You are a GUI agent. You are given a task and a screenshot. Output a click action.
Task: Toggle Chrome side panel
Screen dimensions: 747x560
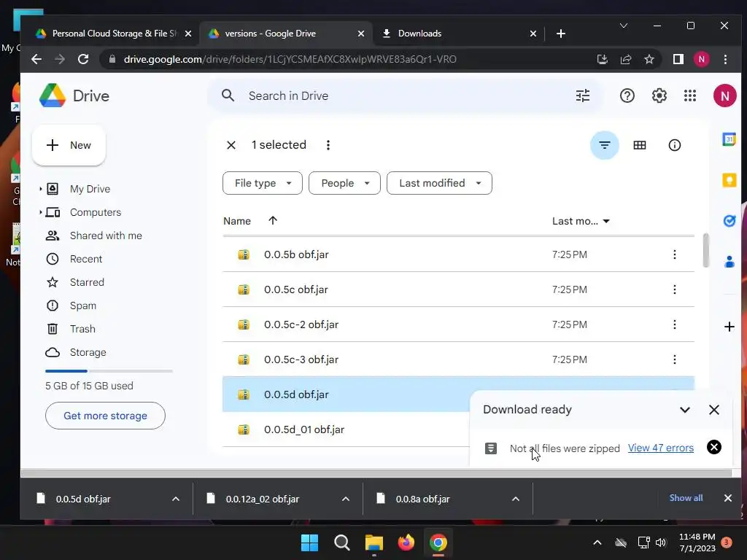[678, 59]
